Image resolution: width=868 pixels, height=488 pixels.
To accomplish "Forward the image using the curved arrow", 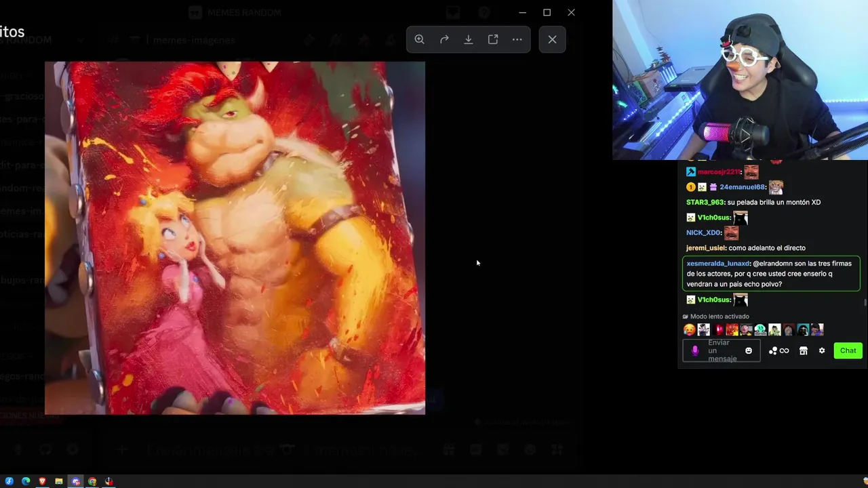I will (x=444, y=40).
